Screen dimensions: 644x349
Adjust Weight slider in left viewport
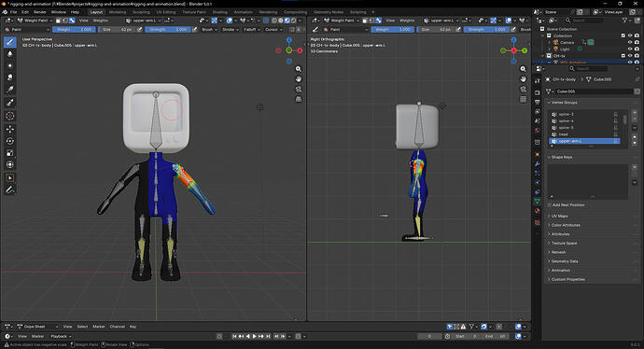[74, 30]
